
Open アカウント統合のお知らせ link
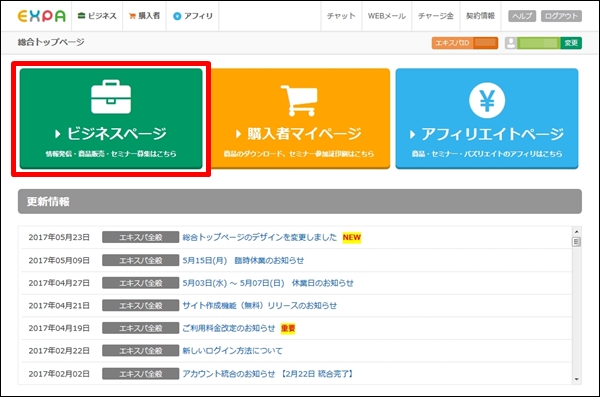(268, 374)
